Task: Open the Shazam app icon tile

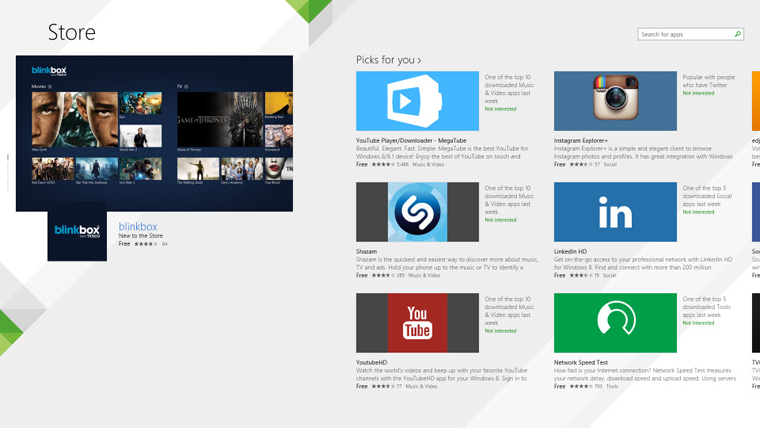Action: (x=417, y=212)
